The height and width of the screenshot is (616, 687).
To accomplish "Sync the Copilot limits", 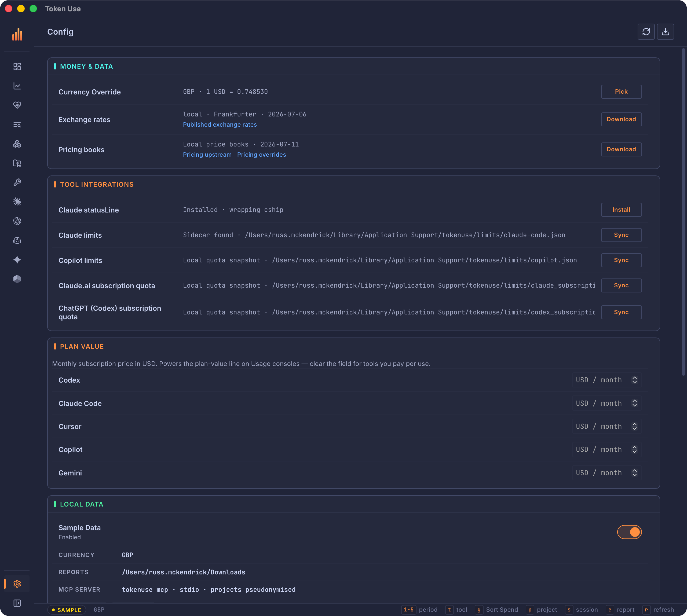I will coord(621,260).
